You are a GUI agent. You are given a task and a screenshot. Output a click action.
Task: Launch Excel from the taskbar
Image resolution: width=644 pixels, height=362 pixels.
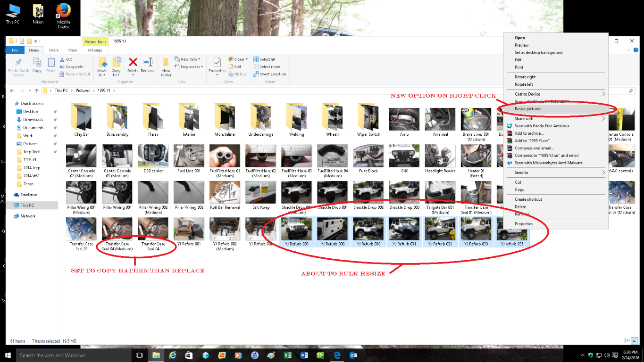click(287, 355)
